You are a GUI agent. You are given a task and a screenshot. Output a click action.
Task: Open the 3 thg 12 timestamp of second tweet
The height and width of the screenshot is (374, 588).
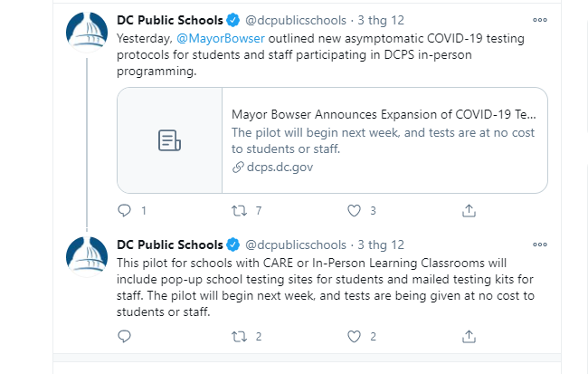tap(381, 245)
